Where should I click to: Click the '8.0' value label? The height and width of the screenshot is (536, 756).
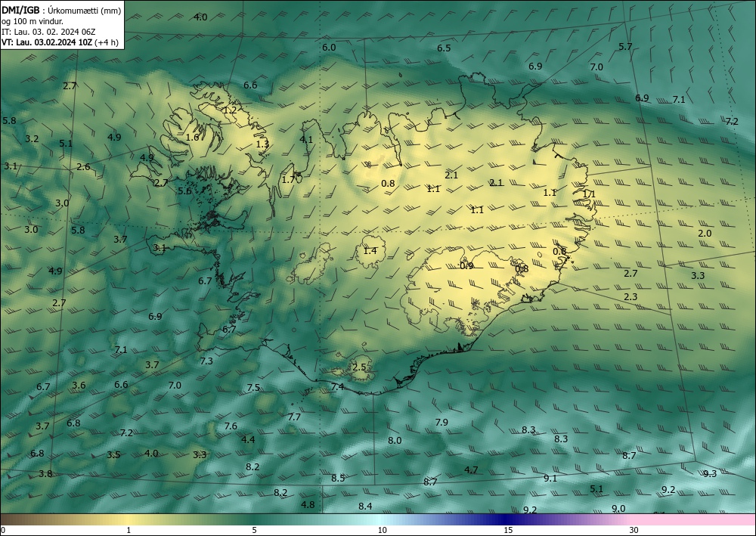[395, 440]
